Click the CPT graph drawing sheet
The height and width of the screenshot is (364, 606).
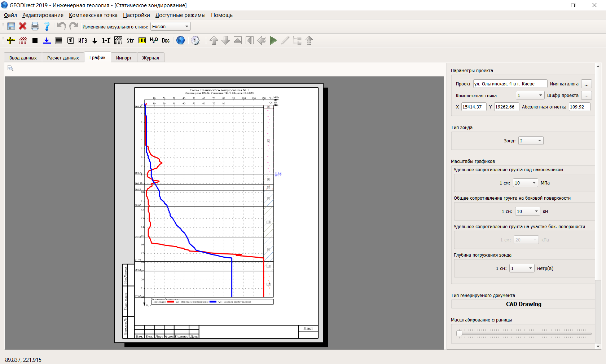click(219, 213)
